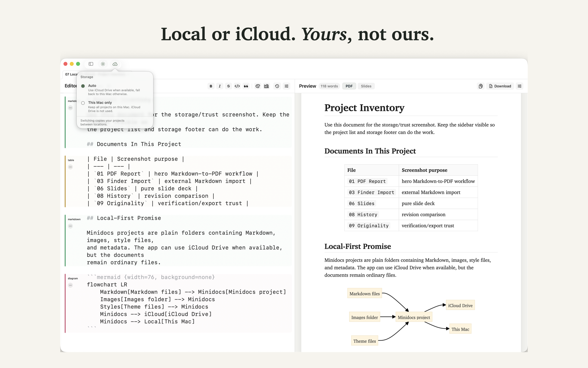
Task: Click the Project Inventory heading in preview
Action: (x=364, y=108)
